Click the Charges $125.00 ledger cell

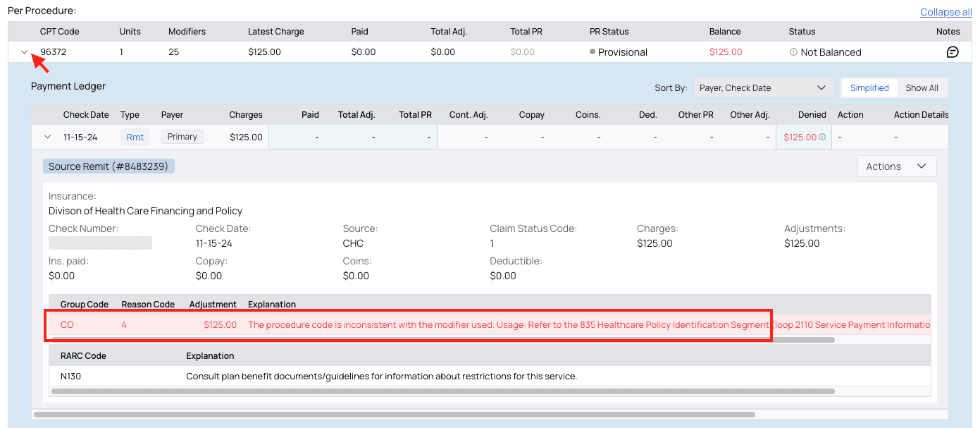click(246, 137)
